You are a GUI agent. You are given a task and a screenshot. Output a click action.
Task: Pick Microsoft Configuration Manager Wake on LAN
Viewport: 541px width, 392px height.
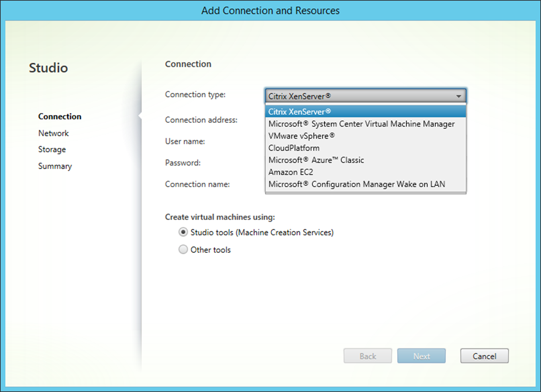(x=365, y=184)
